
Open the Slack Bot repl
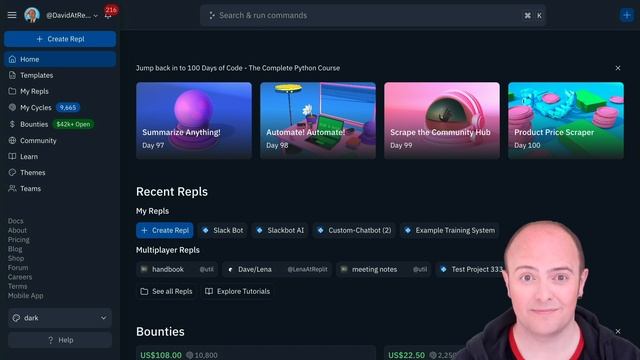point(223,231)
